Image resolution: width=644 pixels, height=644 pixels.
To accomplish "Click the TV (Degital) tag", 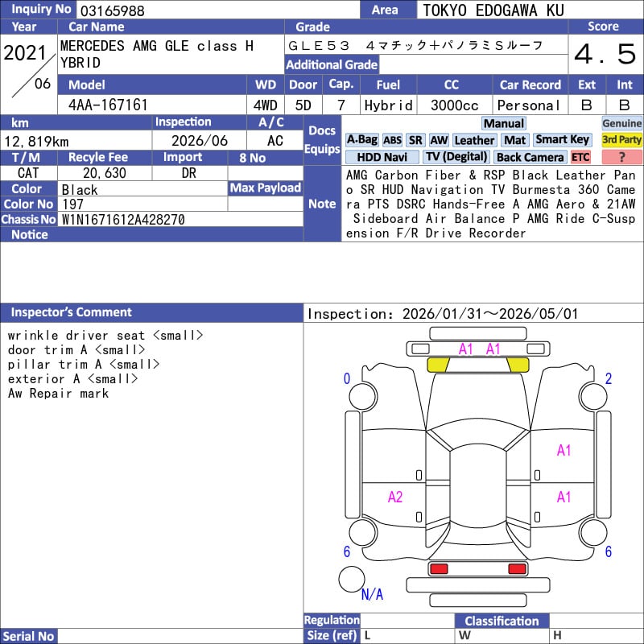I will pos(456,157).
